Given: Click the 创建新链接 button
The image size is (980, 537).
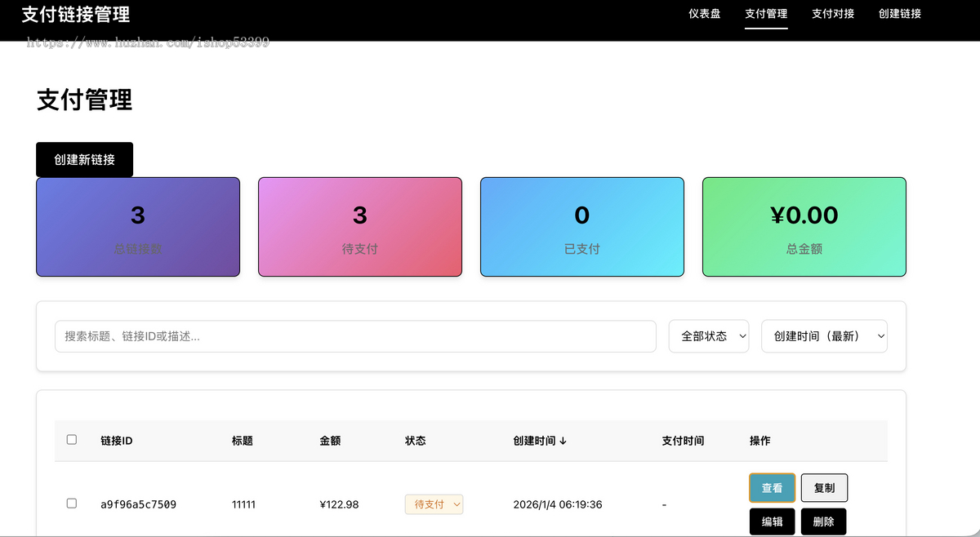Looking at the screenshot, I should 84,159.
